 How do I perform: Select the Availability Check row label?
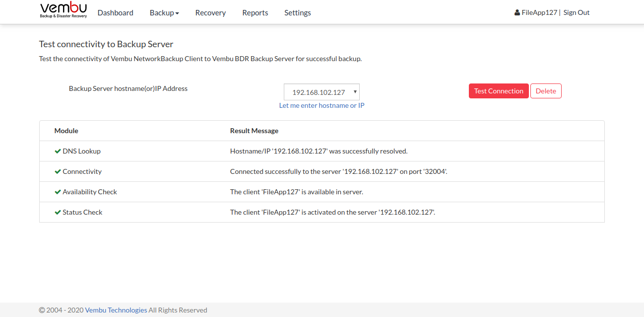tap(90, 192)
